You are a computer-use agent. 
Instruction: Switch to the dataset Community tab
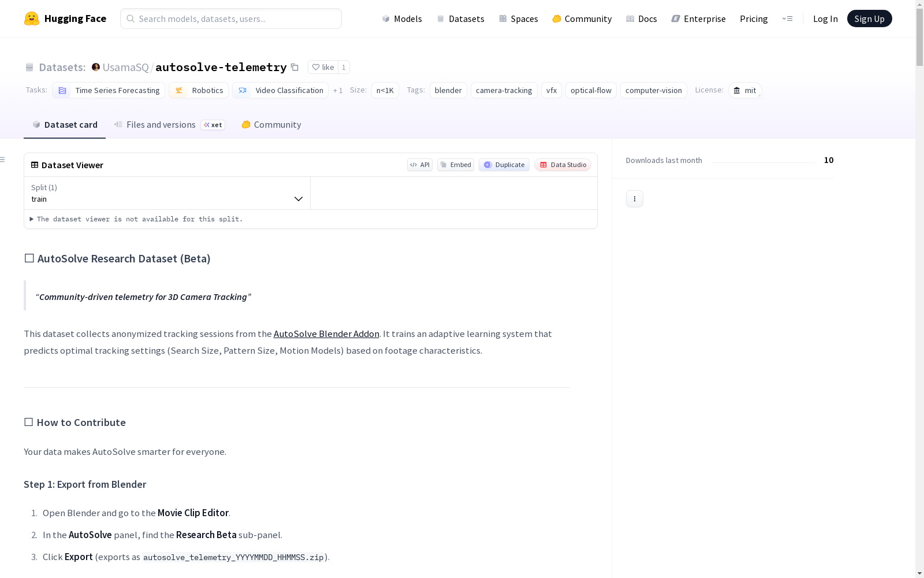271,125
